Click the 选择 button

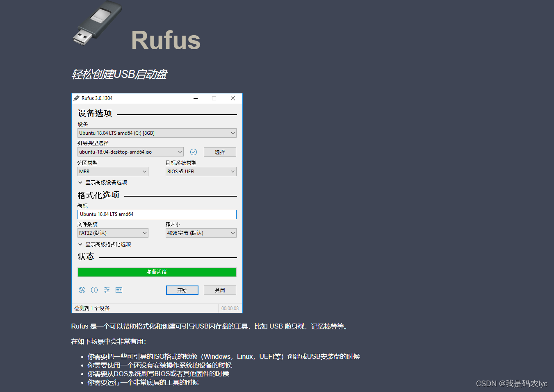pyautogui.click(x=220, y=152)
